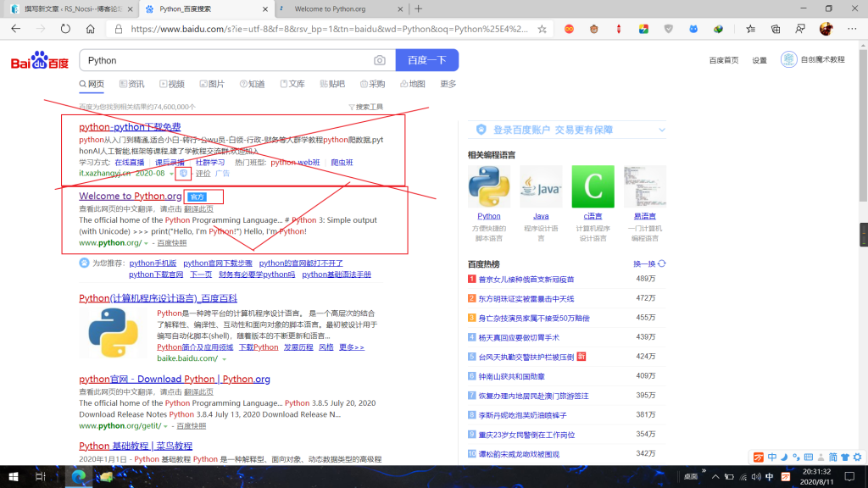The height and width of the screenshot is (488, 868).
Task: Expand baike.baidu.com/ dropdown arrow
Action: pos(224,359)
